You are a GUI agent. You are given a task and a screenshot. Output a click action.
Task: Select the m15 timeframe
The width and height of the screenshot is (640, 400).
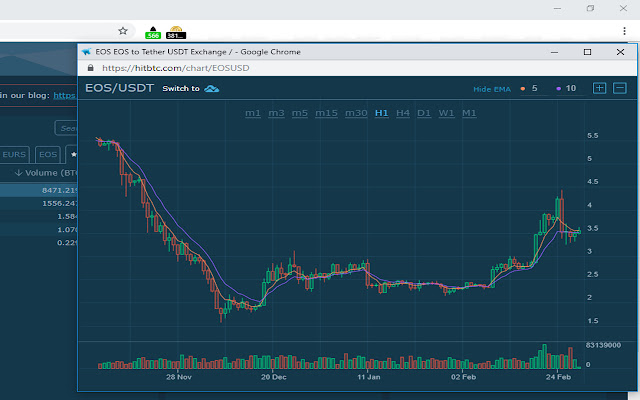[326, 113]
